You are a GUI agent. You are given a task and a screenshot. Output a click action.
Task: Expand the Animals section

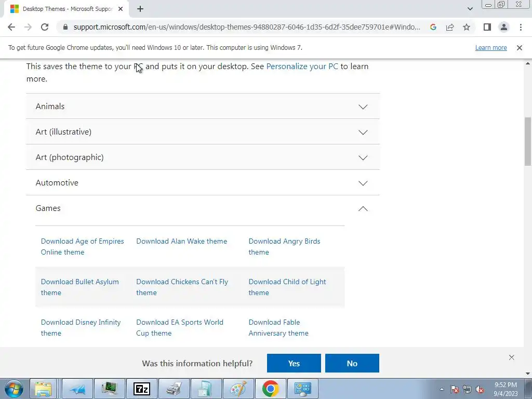point(203,106)
